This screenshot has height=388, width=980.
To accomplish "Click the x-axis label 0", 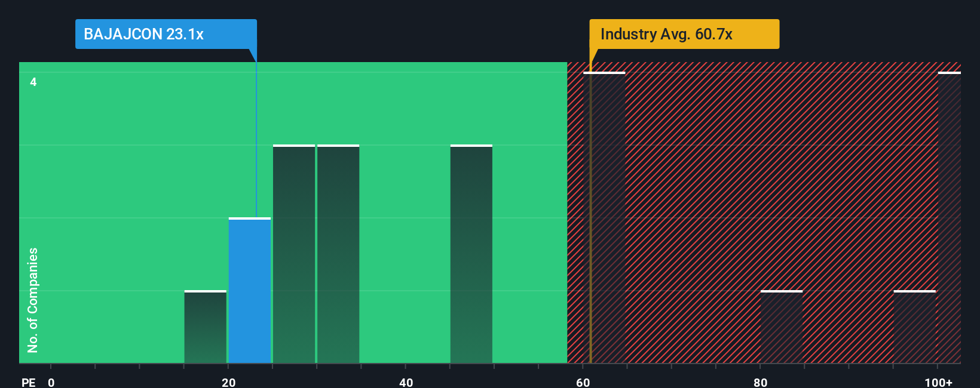I will pyautogui.click(x=51, y=382).
